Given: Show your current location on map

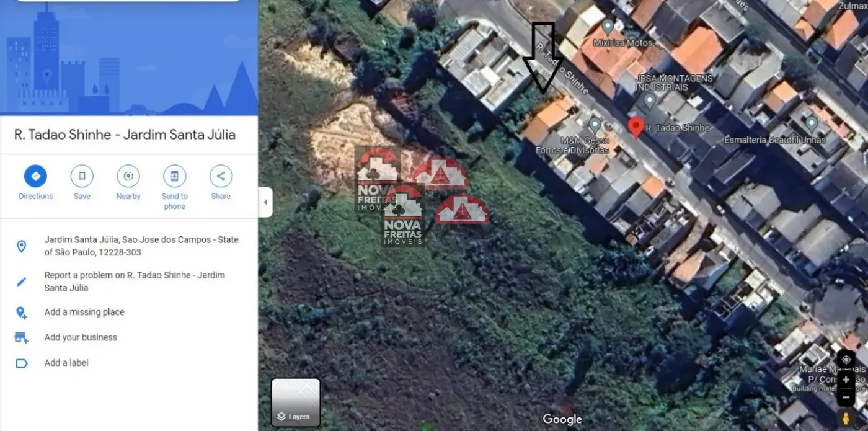Looking at the screenshot, I should [846, 360].
